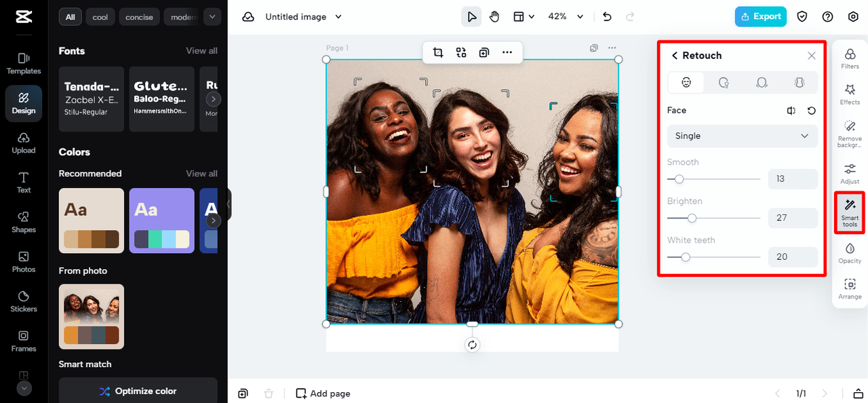868x403 pixels.
Task: Select the cool style filter chip
Action: [100, 17]
